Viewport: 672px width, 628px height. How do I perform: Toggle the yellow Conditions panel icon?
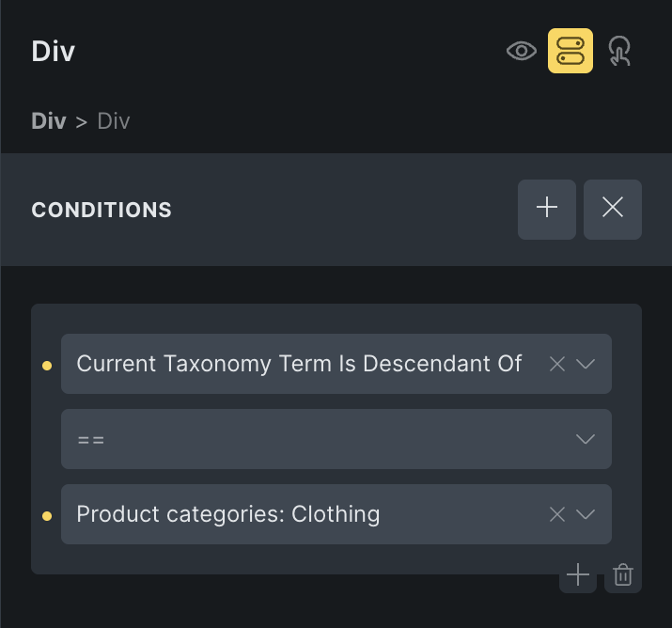point(570,51)
